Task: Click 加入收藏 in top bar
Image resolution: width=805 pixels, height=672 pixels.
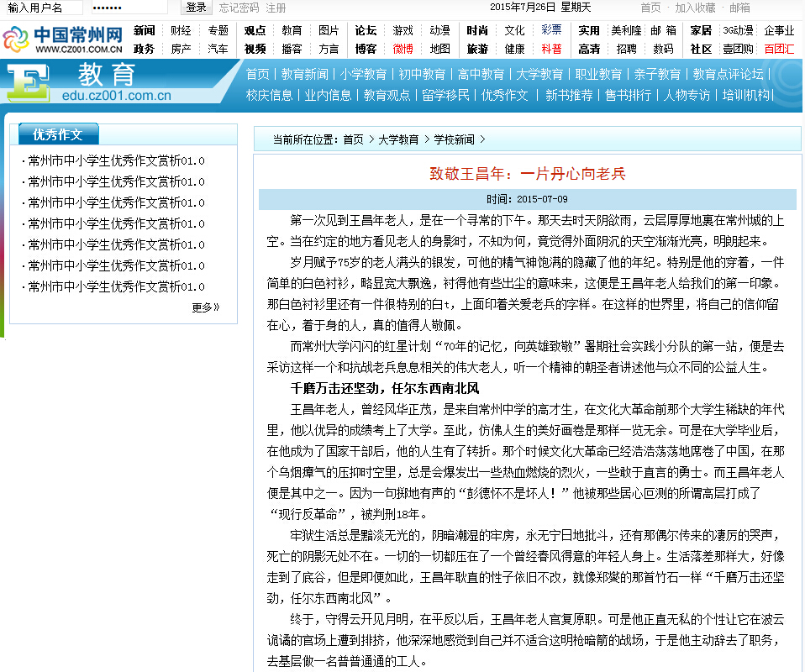Action: pos(694,8)
